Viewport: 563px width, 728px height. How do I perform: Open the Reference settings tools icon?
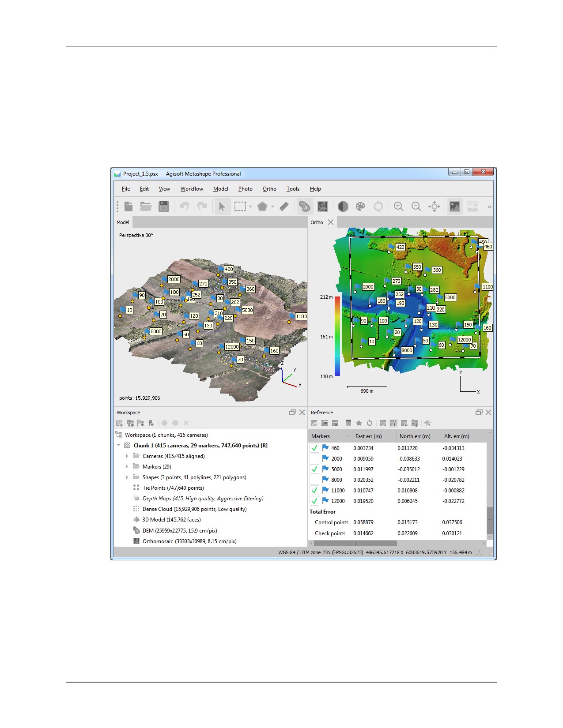click(x=427, y=423)
